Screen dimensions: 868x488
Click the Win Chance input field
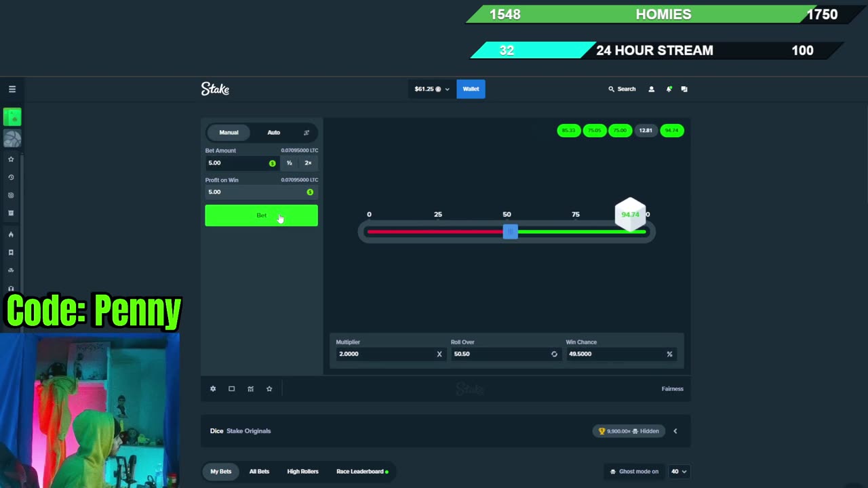pyautogui.click(x=621, y=354)
